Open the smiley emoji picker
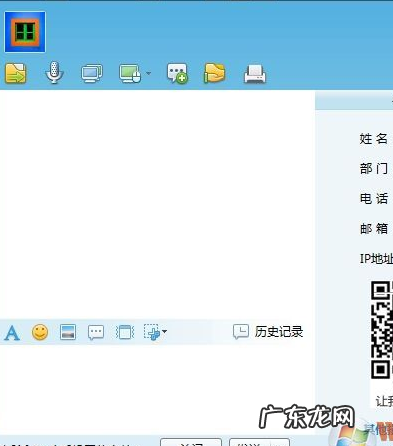The width and height of the screenshot is (393, 446). [40, 332]
